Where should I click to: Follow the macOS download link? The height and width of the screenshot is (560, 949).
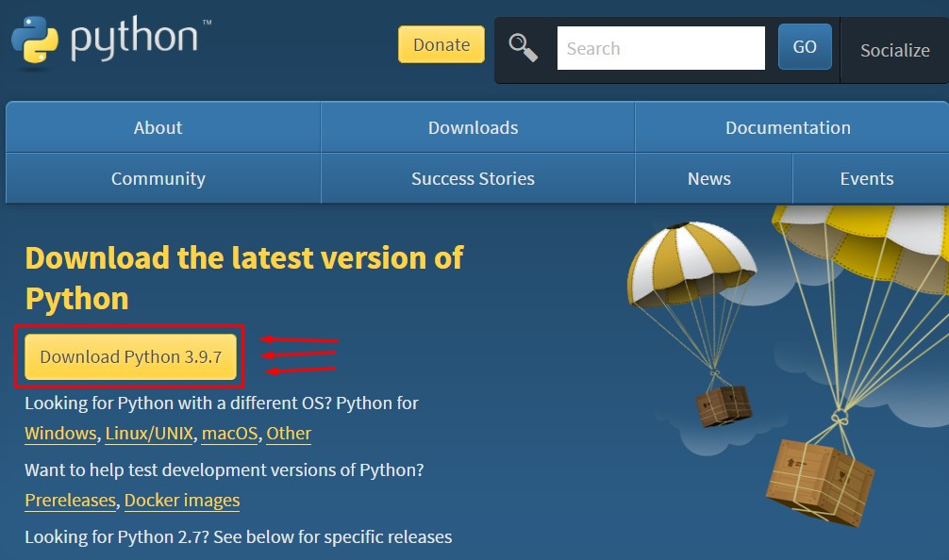[229, 434]
